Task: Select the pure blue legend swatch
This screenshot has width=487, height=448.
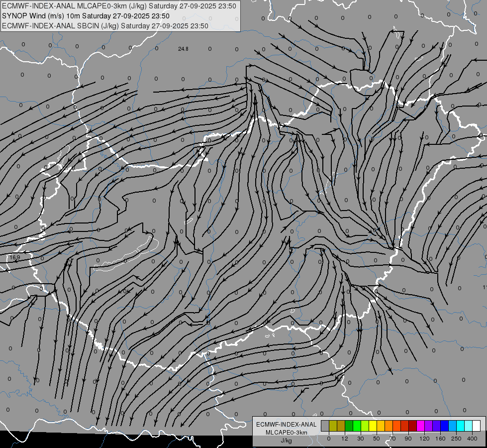Action: (444, 426)
